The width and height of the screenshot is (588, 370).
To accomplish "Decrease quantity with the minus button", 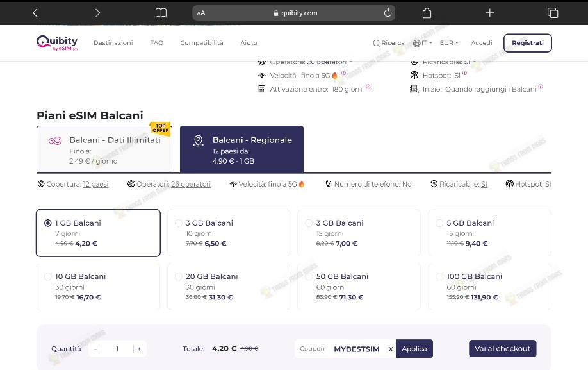I will 95,349.
